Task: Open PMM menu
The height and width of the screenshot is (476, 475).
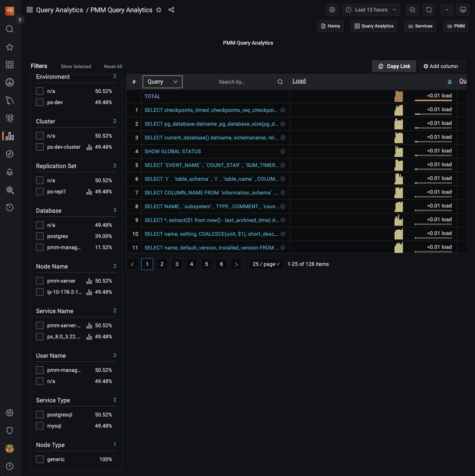Action: pos(456,26)
